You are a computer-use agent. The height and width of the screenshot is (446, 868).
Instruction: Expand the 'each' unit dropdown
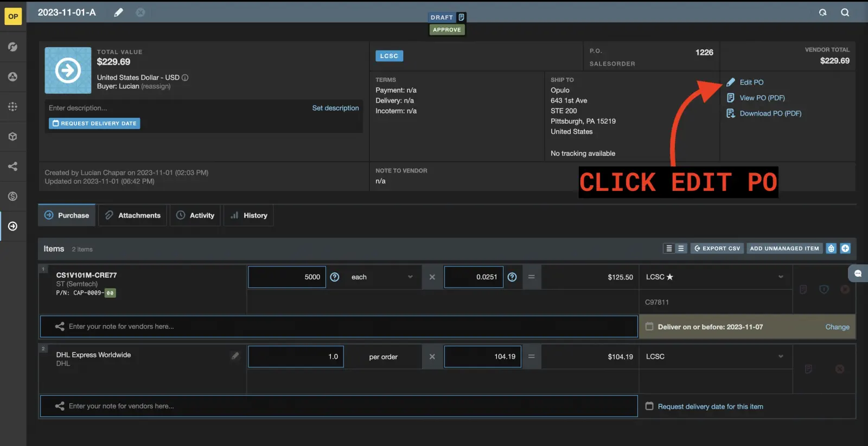(382, 277)
